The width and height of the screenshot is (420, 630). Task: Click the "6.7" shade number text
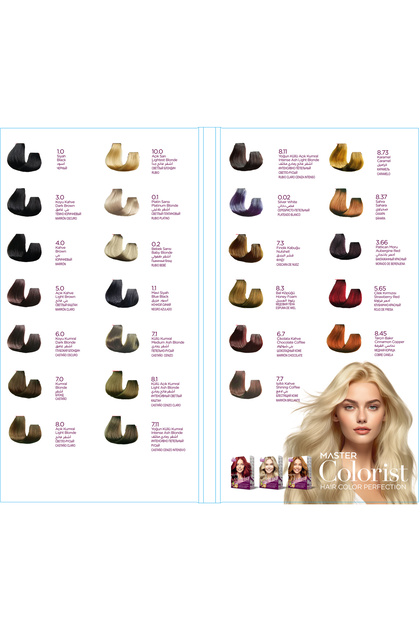pos(281,333)
